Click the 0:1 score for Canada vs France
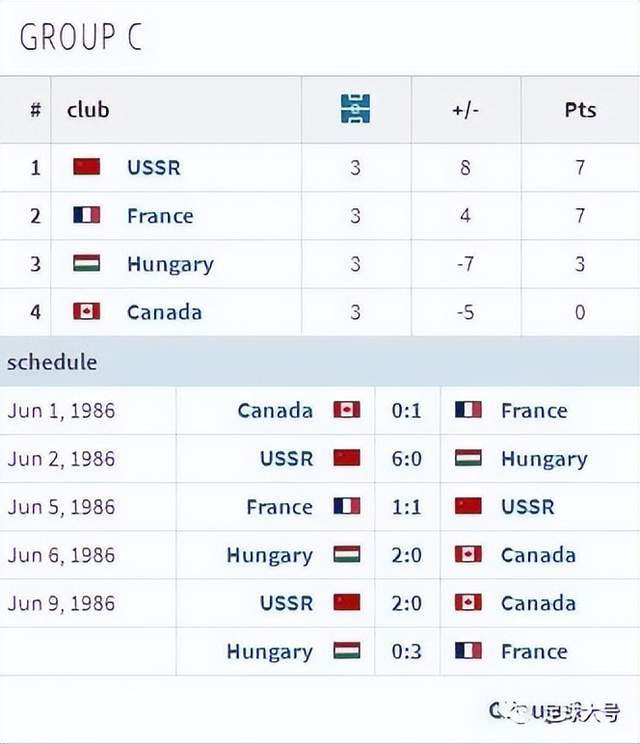640x744 pixels. tap(407, 410)
